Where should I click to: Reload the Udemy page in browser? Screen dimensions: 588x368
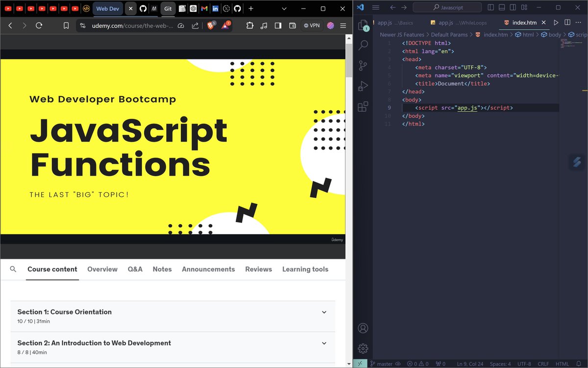pyautogui.click(x=39, y=26)
